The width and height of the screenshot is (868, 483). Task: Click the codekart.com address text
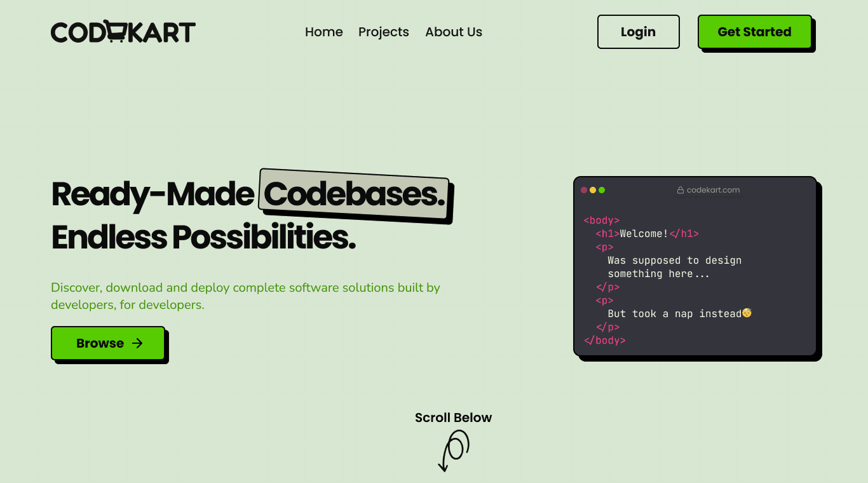tap(713, 190)
